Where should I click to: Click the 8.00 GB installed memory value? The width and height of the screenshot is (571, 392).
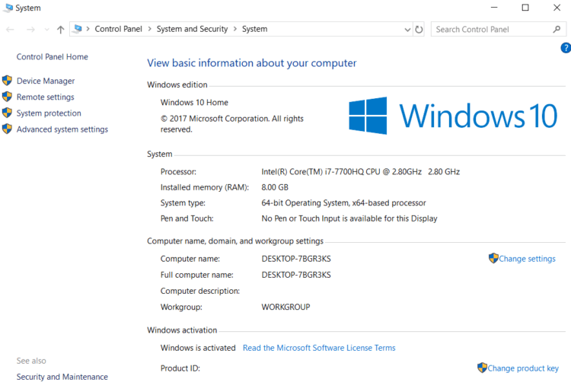click(275, 187)
